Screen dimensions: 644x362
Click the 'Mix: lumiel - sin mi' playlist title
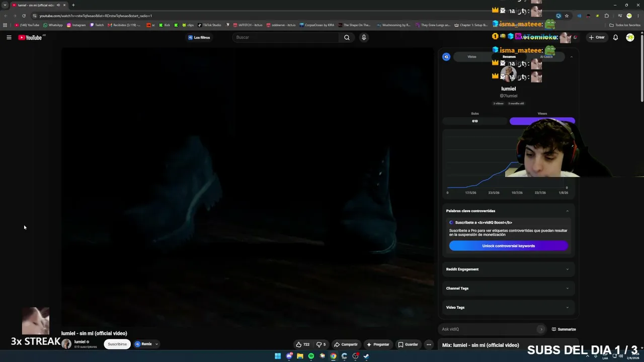coord(480,345)
